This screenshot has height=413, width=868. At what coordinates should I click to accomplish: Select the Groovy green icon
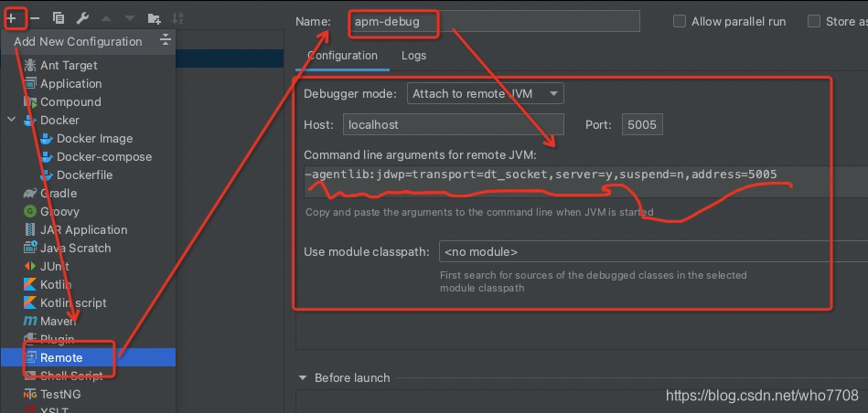pyautogui.click(x=30, y=211)
